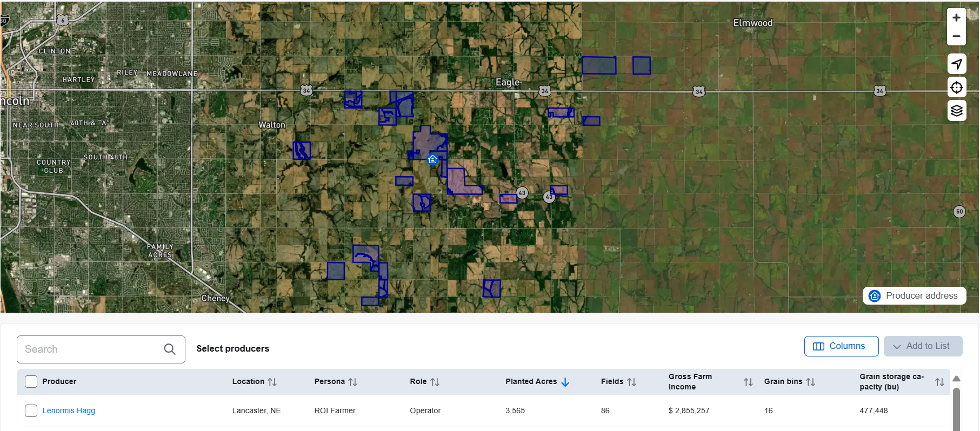Toggle the select-all Producer checkbox
The height and width of the screenshot is (431, 980).
coord(31,381)
